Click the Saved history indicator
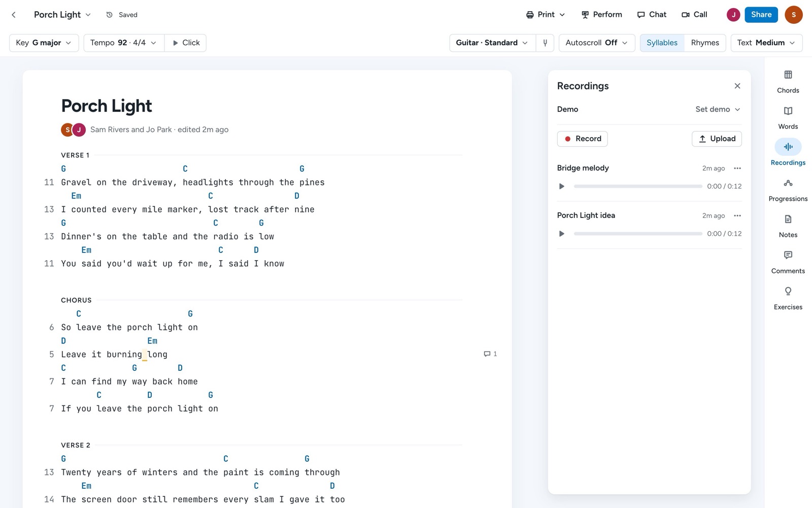The width and height of the screenshot is (812, 508). pyautogui.click(x=122, y=15)
